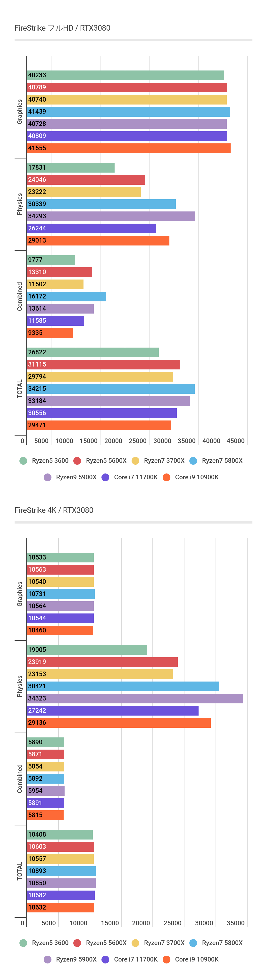Click Ryzen7 3700X legend dot in フルHD chart
The height and width of the screenshot is (980, 267).
coord(135,461)
